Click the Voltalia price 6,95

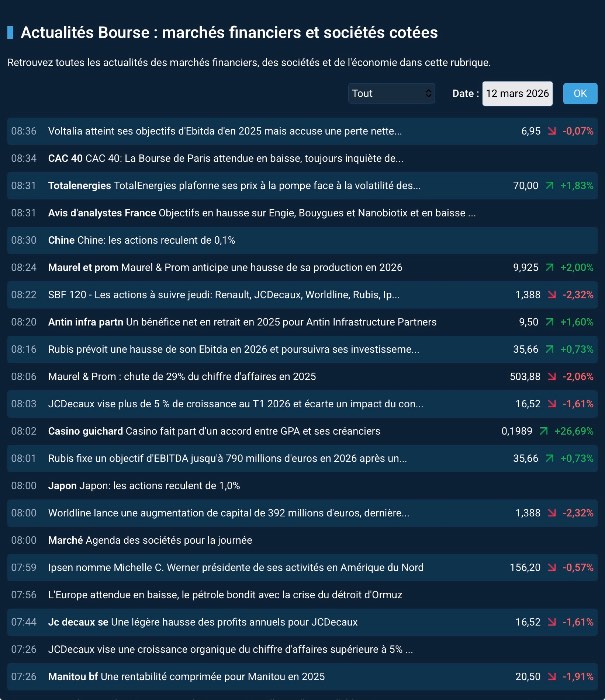[531, 131]
